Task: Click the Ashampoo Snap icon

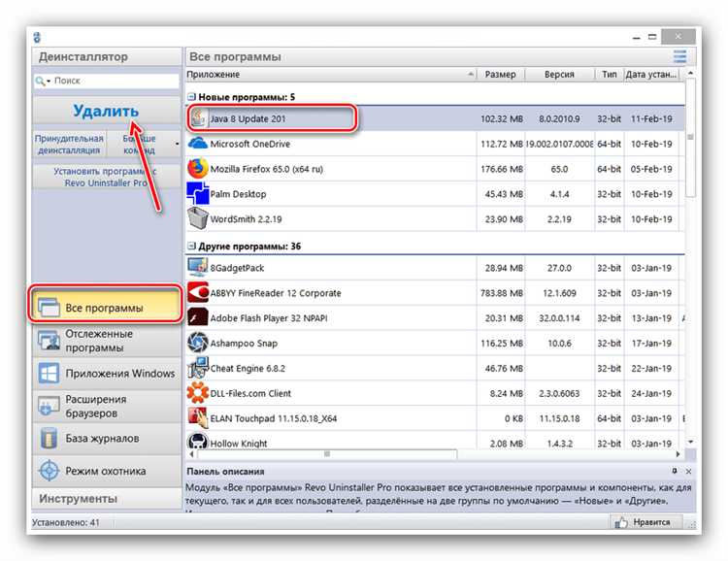Action: pos(198,343)
